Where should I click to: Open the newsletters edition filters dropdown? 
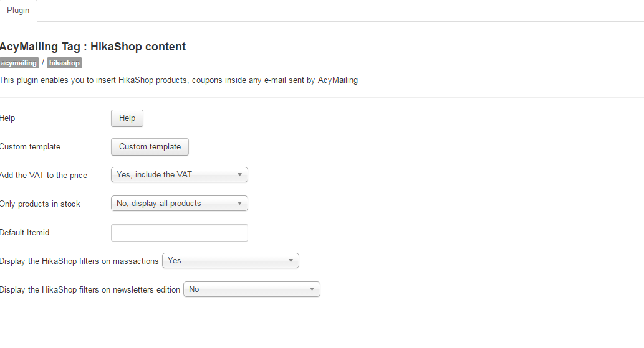point(252,289)
